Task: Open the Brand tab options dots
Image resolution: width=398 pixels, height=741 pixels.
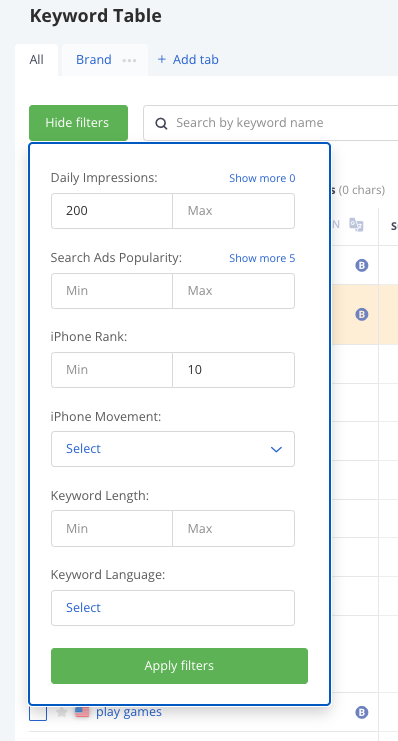Action: click(x=129, y=60)
